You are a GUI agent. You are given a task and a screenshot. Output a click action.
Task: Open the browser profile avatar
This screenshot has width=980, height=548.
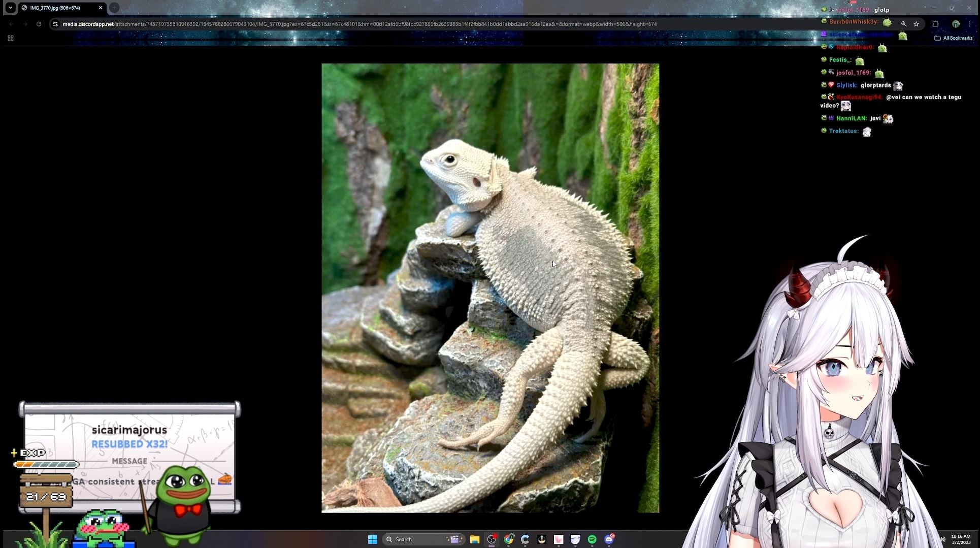[x=956, y=24]
